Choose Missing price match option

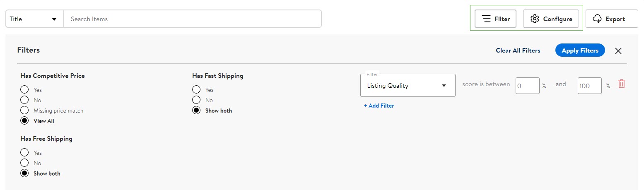click(x=24, y=111)
